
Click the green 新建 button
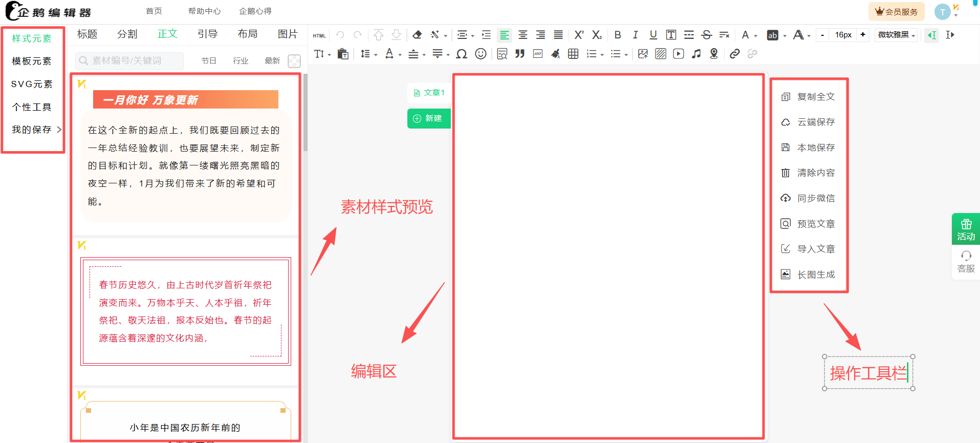[429, 118]
